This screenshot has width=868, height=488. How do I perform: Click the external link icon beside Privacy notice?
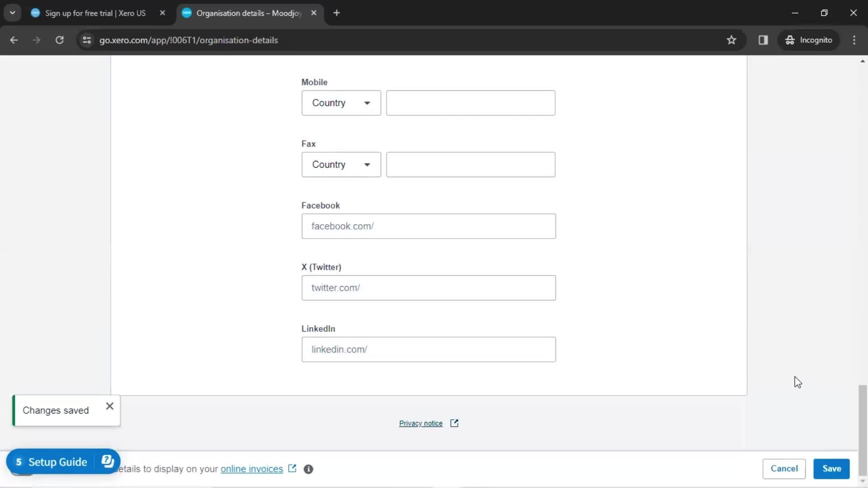coord(454,423)
